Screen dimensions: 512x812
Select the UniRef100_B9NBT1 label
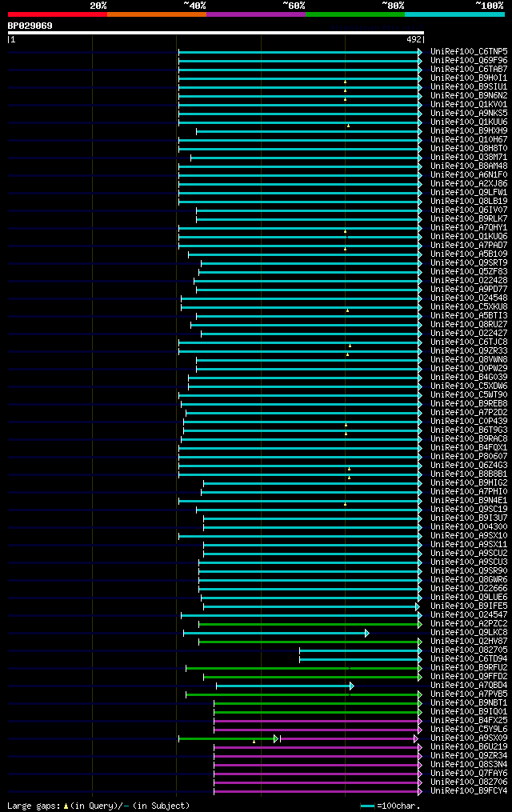point(469,703)
